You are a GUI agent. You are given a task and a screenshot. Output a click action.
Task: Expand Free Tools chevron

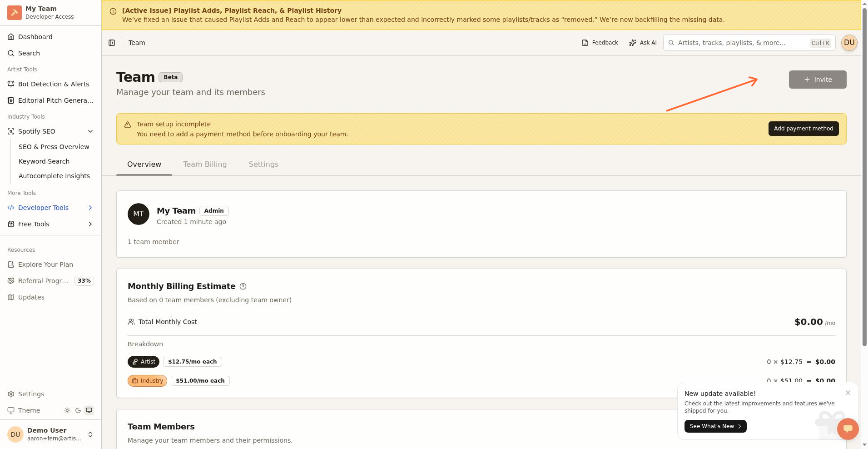pos(90,224)
